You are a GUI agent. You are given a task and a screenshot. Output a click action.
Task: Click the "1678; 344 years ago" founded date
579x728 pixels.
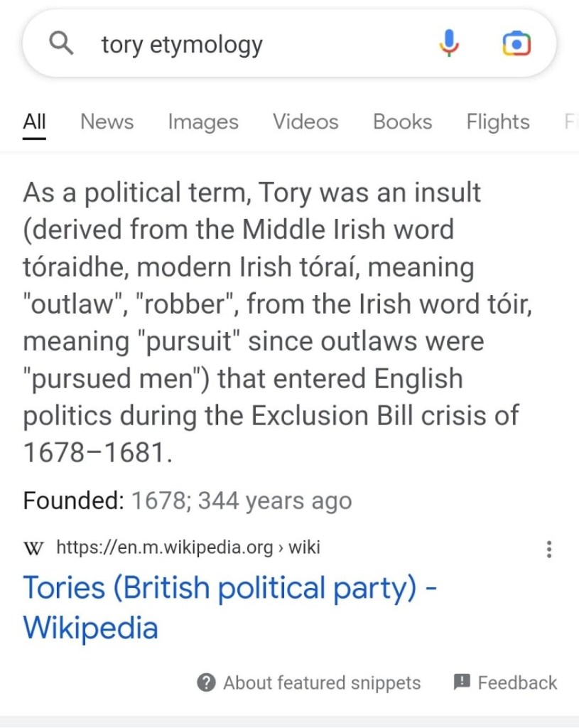(242, 501)
